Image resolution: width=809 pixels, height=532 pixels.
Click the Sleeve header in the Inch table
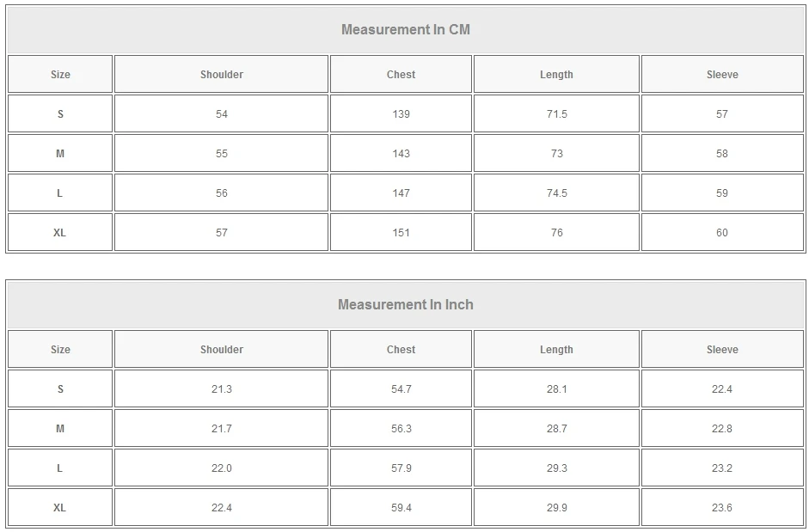pos(722,350)
